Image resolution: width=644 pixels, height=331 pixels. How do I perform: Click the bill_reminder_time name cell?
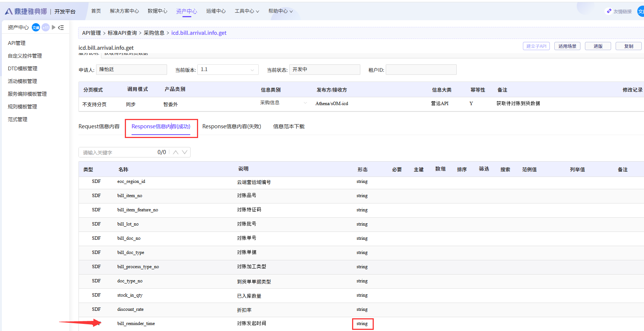click(x=136, y=324)
